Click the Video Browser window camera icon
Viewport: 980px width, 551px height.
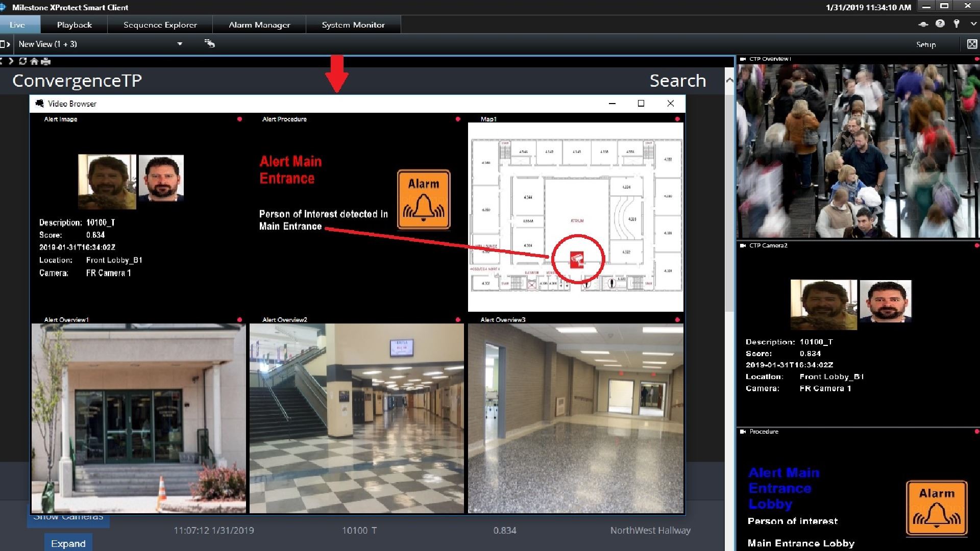[x=39, y=104]
